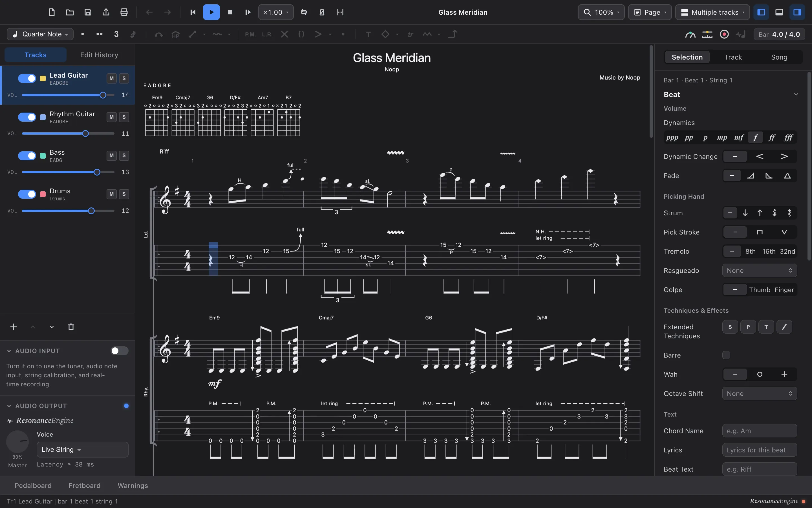Toggle Let Ring (L.R.)
Viewport: 812px width, 508px height.
(267, 34)
